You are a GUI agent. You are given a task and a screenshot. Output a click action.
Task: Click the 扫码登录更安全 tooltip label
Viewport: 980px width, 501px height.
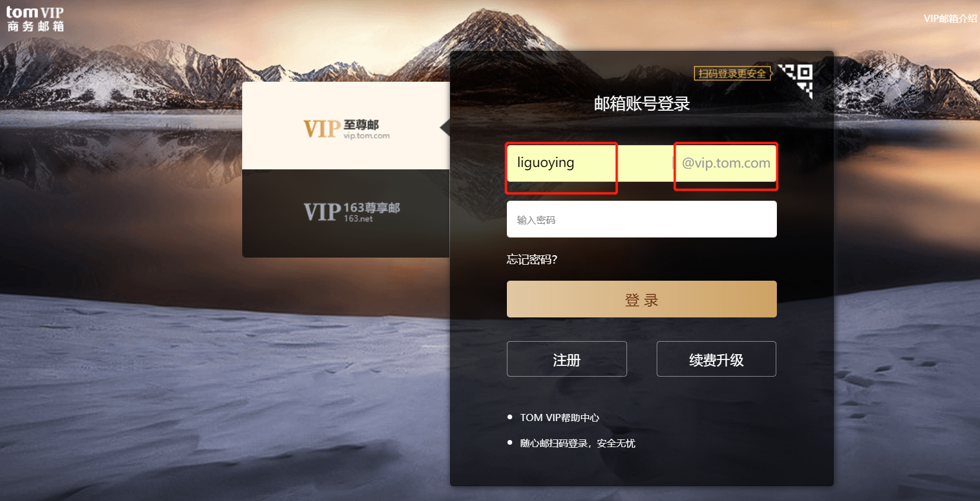point(733,73)
